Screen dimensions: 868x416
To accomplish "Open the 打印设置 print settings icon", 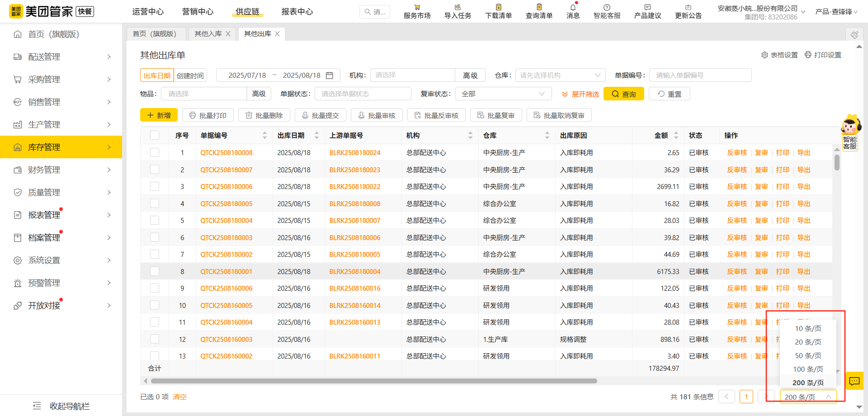I will tap(808, 54).
